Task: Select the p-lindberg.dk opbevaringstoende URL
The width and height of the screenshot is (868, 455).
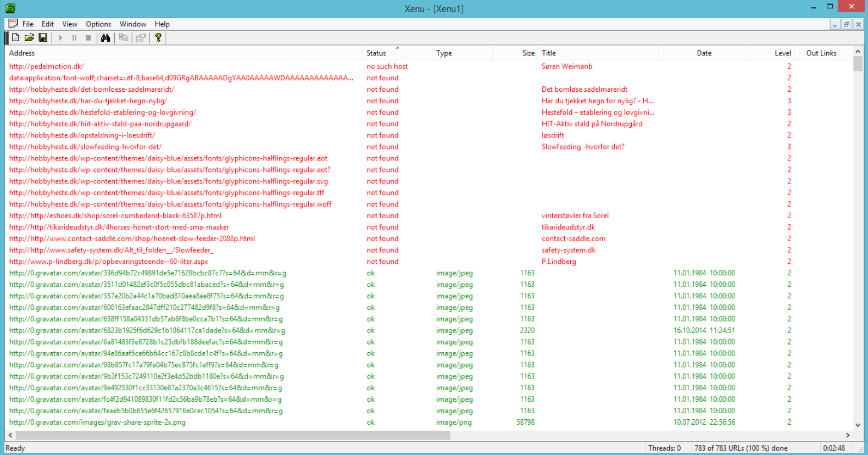Action: coord(108,262)
